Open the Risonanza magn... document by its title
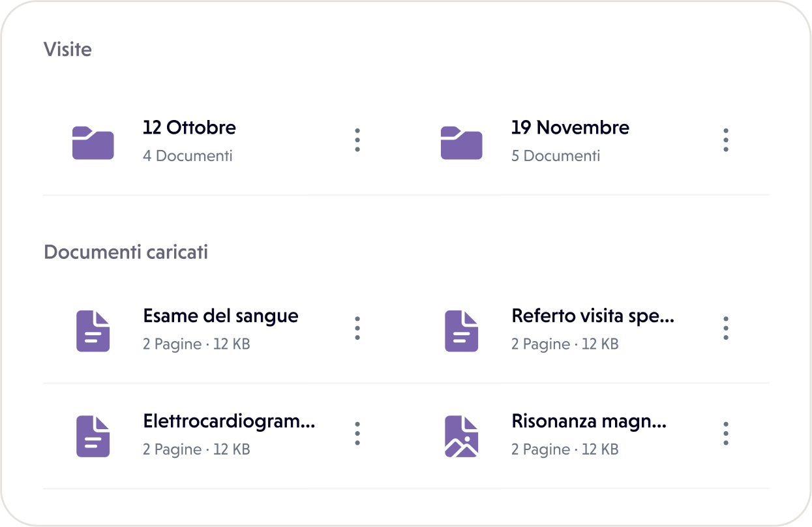812x527 pixels. coord(589,421)
